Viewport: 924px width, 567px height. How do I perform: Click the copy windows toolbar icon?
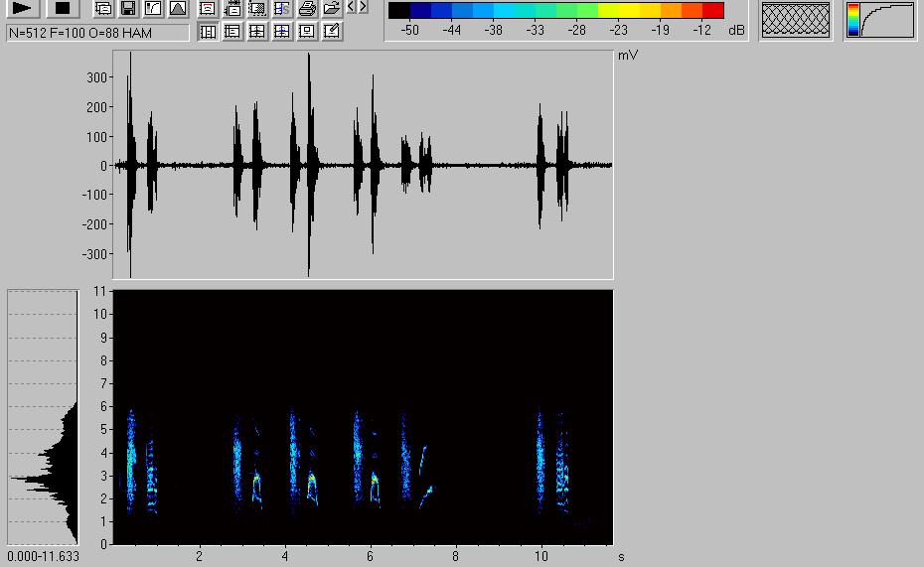(x=103, y=9)
